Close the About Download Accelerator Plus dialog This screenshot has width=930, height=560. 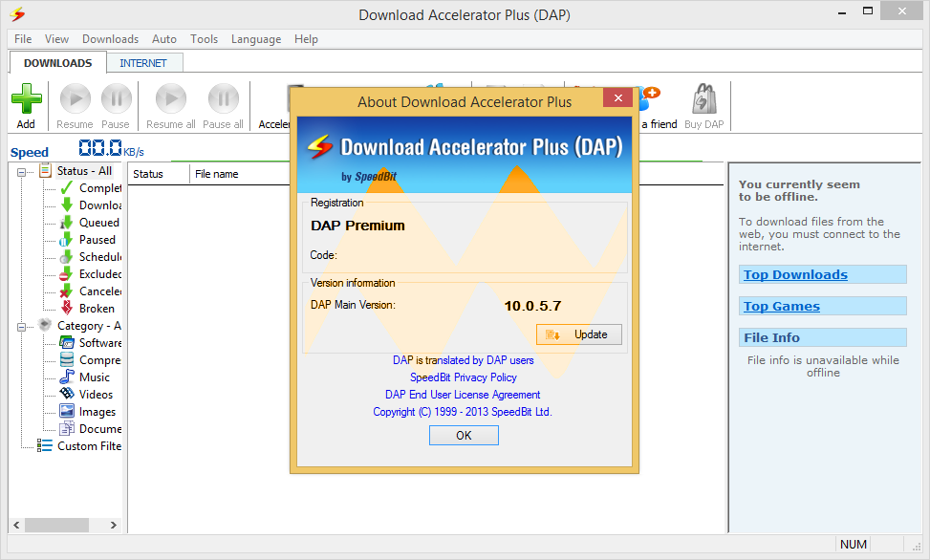coord(617,97)
